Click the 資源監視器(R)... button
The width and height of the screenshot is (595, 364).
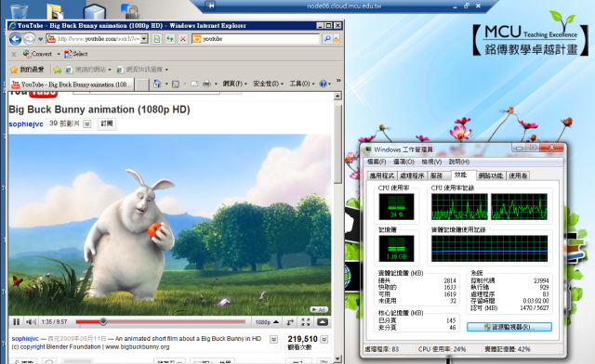[x=509, y=327]
